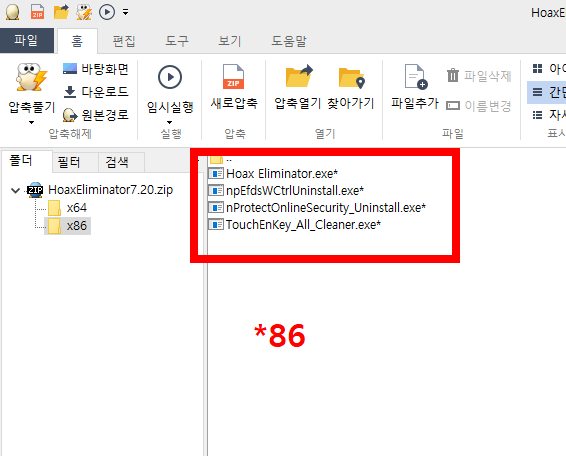
Task: Expand the 임시실행 dropdown arrow
Action: click(x=170, y=122)
